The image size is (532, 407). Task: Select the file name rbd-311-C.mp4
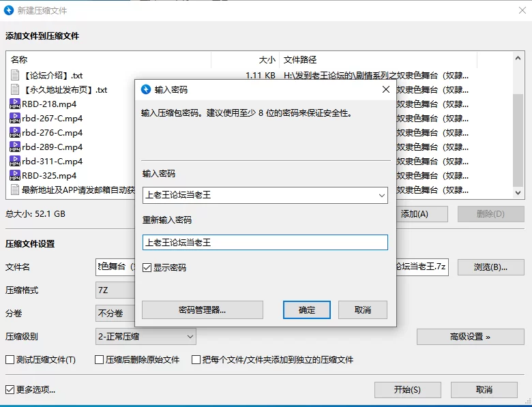(x=53, y=161)
